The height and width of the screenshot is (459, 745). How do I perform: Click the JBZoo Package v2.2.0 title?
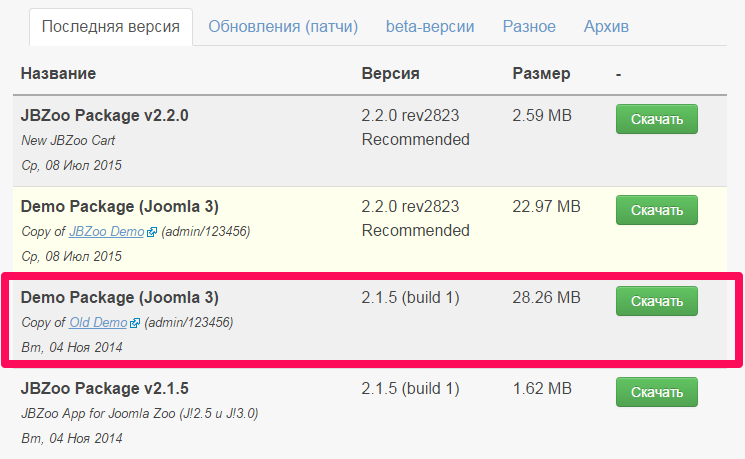105,115
